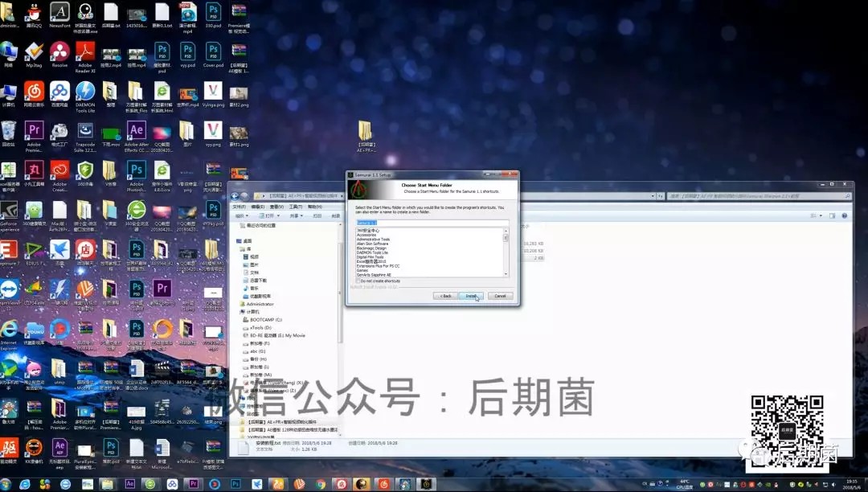
Task: Select Administrator in Explorer navigation pane
Action: (260, 304)
